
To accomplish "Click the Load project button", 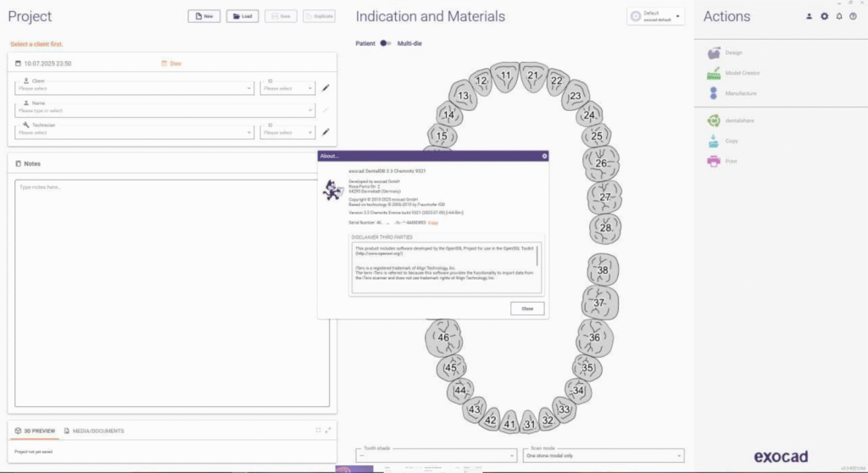I will pos(242,16).
